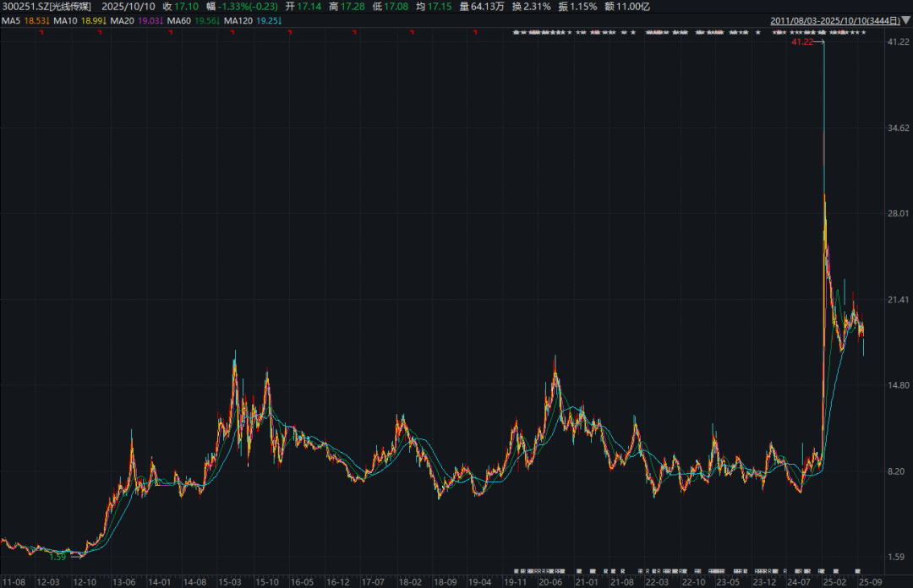Viewport: 913px width, 588px height.
Task: Select the MA60 19.56 indicator label
Action: point(194,20)
